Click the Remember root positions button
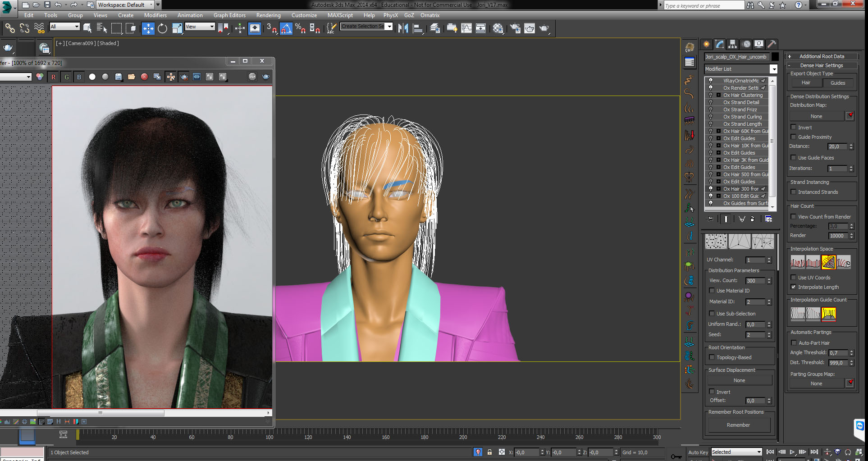This screenshot has width=868, height=461. pyautogui.click(x=738, y=425)
